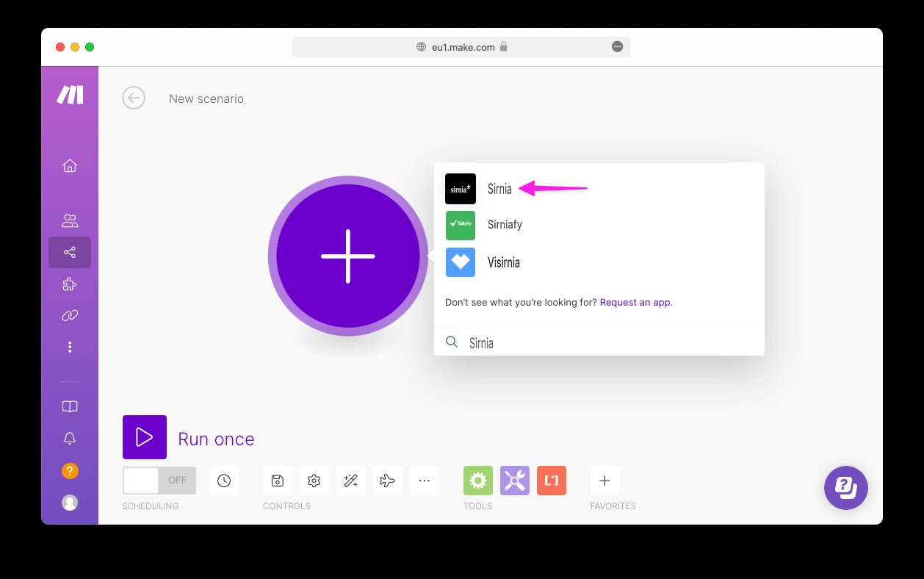This screenshot has height=579, width=924.
Task: Click the app search field
Action: tap(599, 342)
